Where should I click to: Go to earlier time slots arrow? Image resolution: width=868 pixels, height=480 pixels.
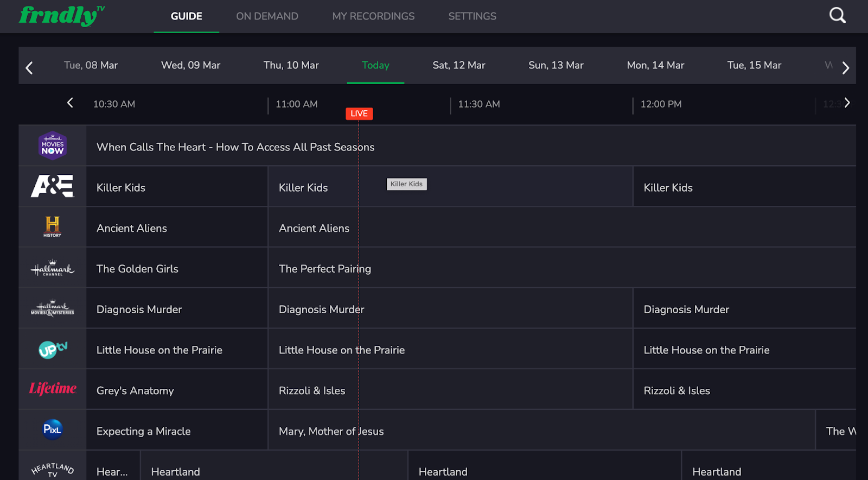pos(70,103)
